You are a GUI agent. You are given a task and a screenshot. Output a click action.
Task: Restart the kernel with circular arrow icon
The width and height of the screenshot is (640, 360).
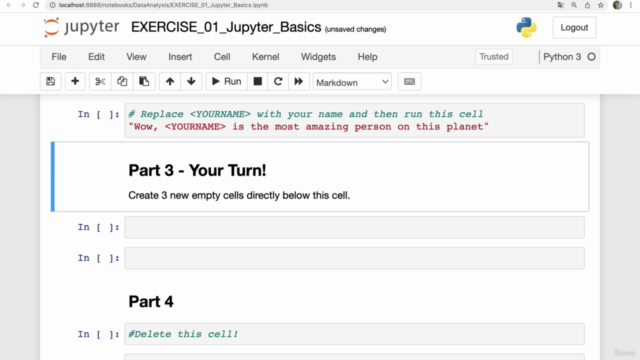[278, 82]
